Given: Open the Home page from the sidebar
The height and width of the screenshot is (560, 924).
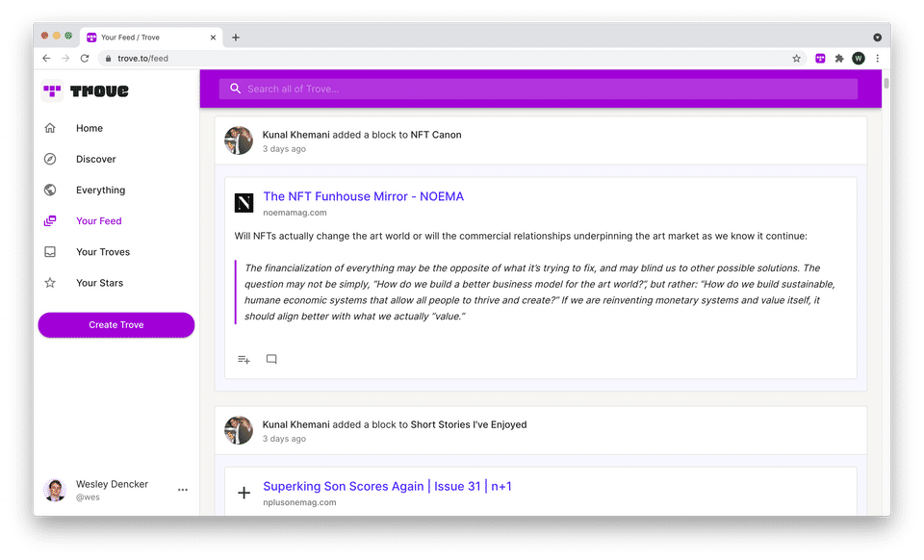Looking at the screenshot, I should click(x=89, y=128).
